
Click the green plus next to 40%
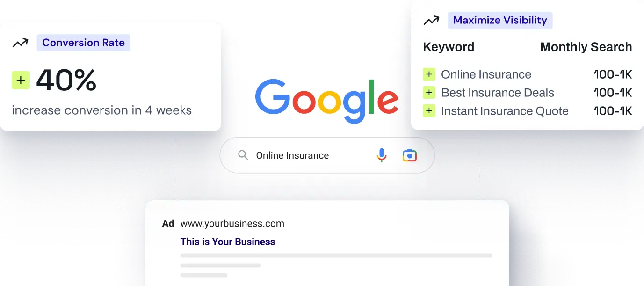pos(21,81)
